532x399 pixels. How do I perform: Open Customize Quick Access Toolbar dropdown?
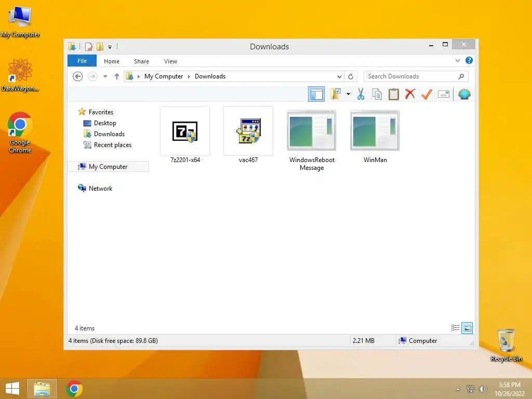[x=110, y=47]
